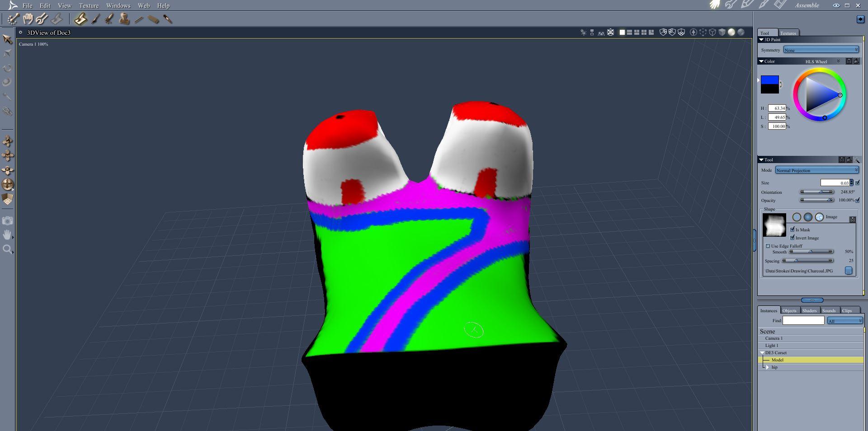Toggle the checkbox next to Opacity value

(x=858, y=200)
